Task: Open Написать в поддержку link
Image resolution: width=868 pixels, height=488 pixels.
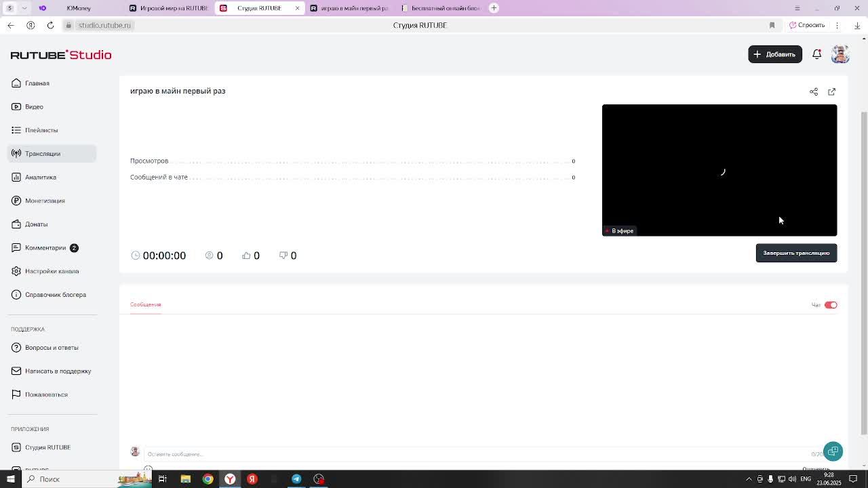Action: pos(58,371)
